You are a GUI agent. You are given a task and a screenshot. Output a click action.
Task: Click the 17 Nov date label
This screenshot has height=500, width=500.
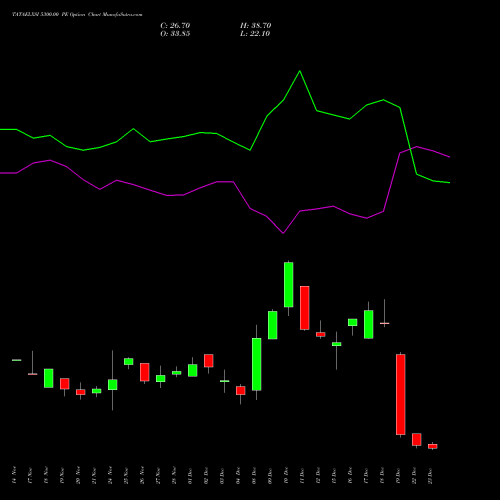point(30,475)
